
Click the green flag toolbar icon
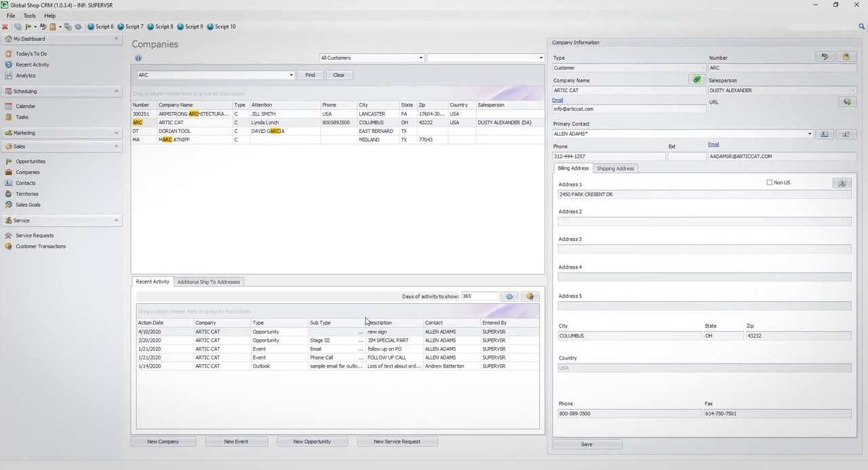pos(28,26)
